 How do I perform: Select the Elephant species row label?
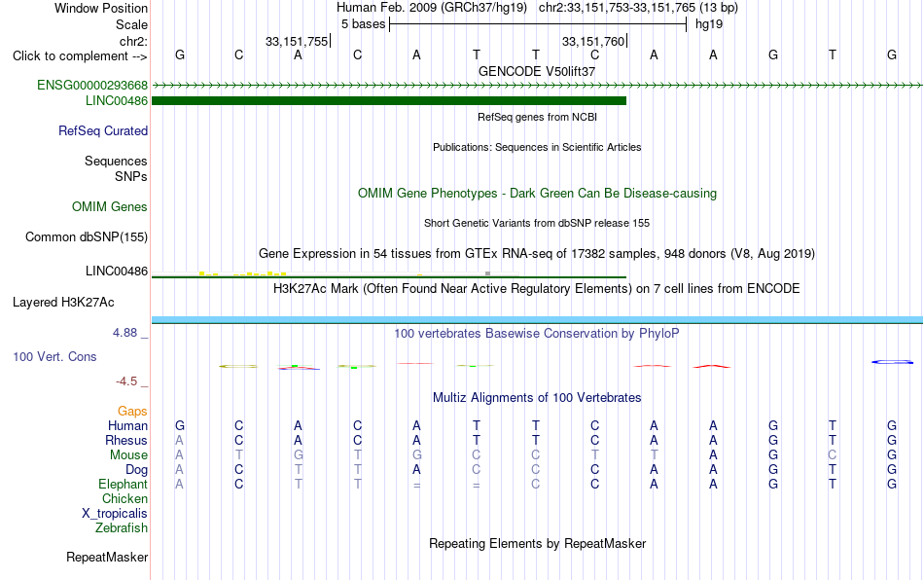(x=124, y=484)
